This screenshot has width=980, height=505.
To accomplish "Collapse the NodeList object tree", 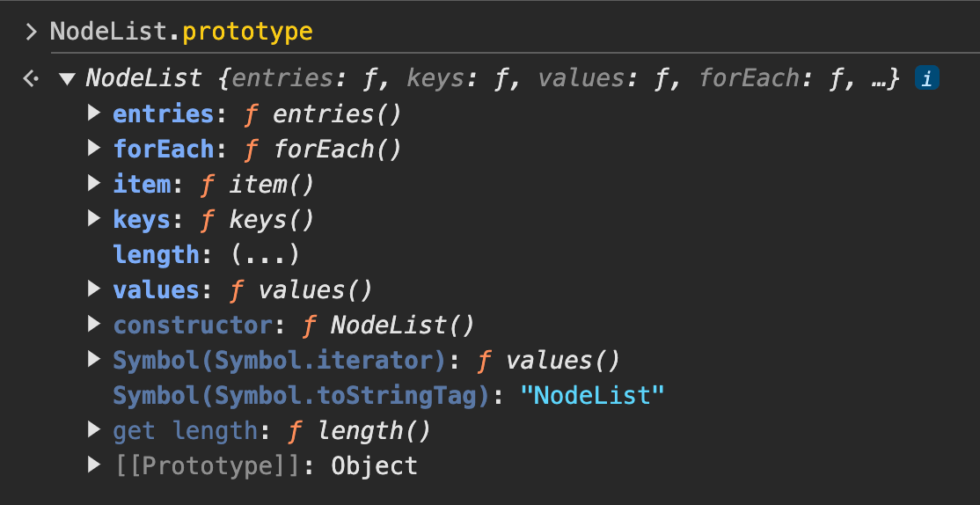I will click(67, 79).
